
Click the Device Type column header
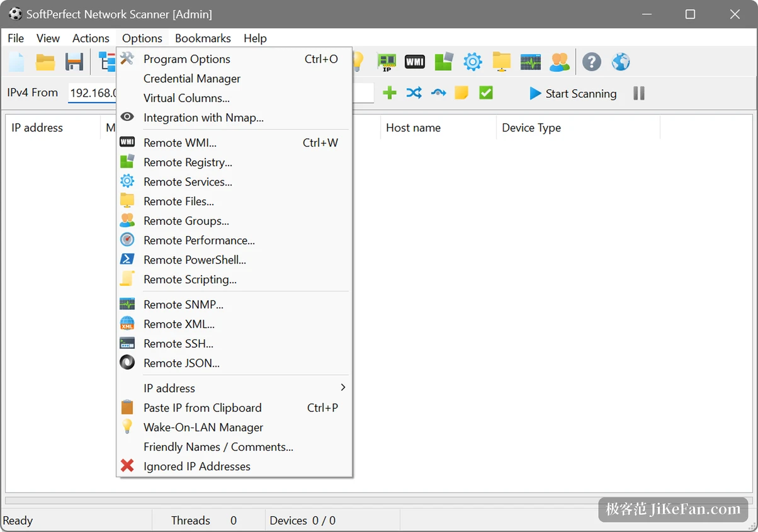(x=578, y=128)
